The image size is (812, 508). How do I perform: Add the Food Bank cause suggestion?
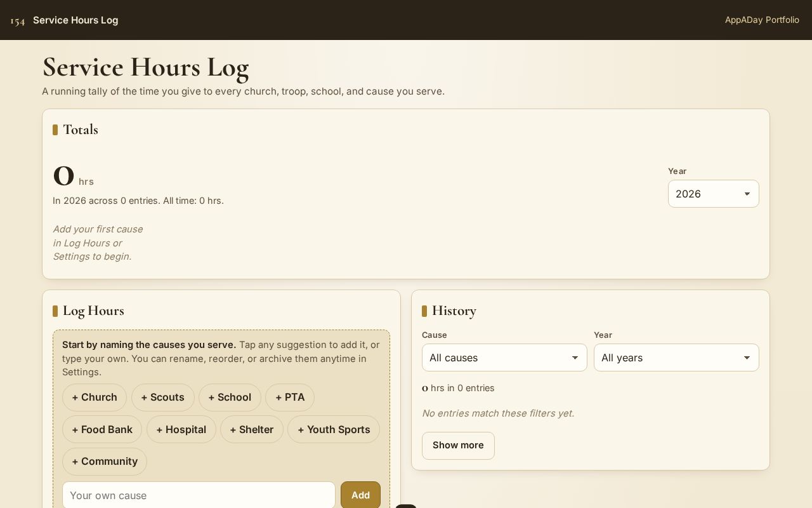coord(102,429)
